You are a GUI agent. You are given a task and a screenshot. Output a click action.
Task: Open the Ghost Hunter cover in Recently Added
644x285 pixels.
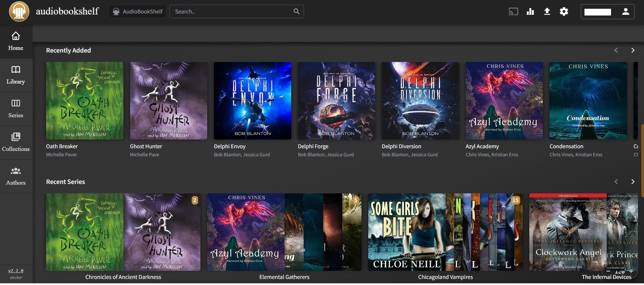168,101
